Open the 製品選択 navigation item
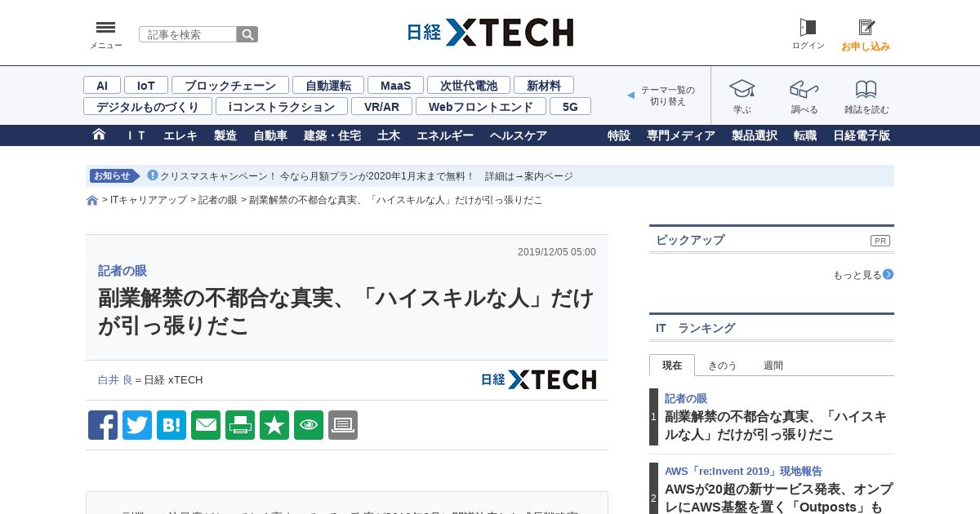The width and height of the screenshot is (980, 514). [755, 135]
